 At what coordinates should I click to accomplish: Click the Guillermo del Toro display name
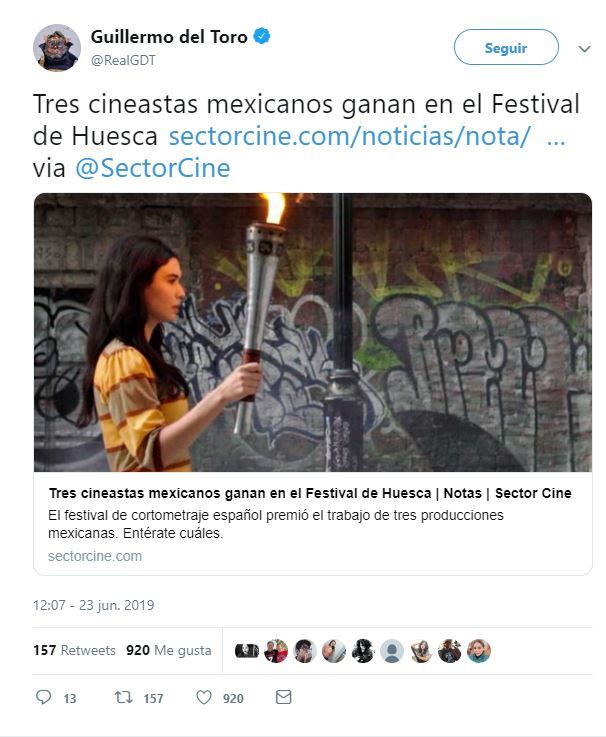tap(169, 37)
